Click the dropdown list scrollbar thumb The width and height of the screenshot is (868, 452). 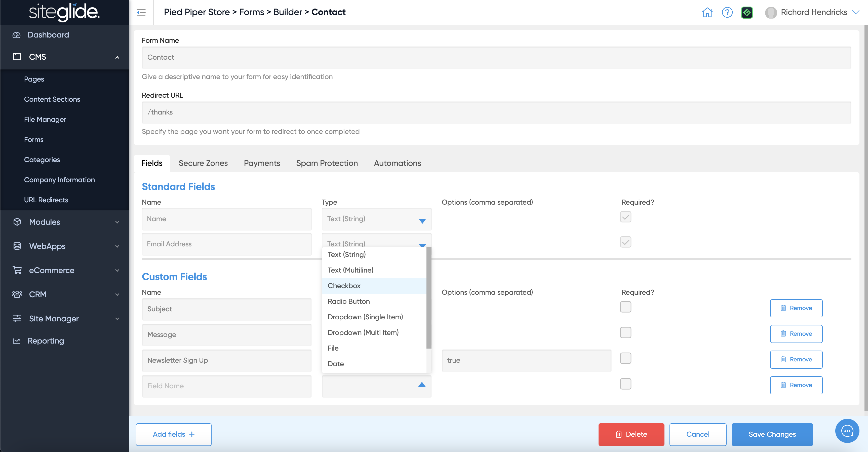click(429, 298)
